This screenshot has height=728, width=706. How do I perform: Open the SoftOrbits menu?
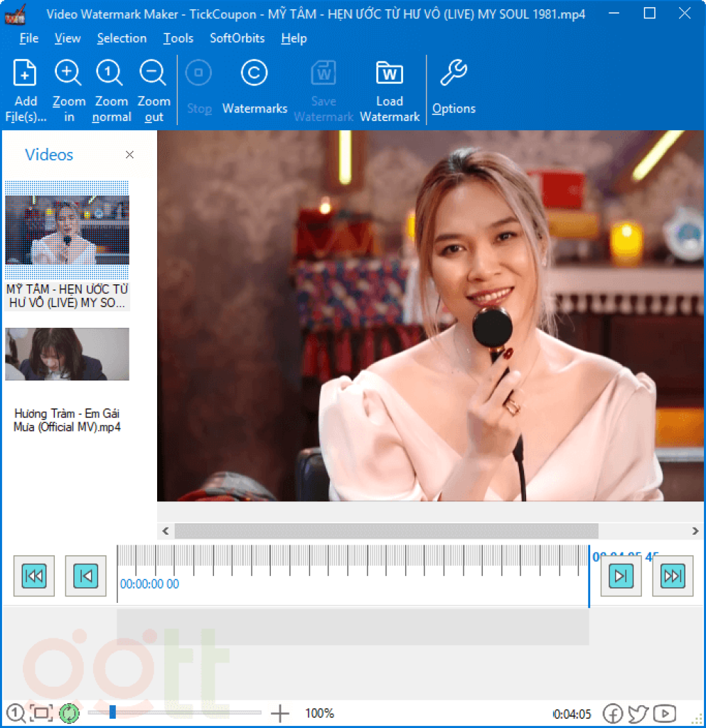pos(237,38)
